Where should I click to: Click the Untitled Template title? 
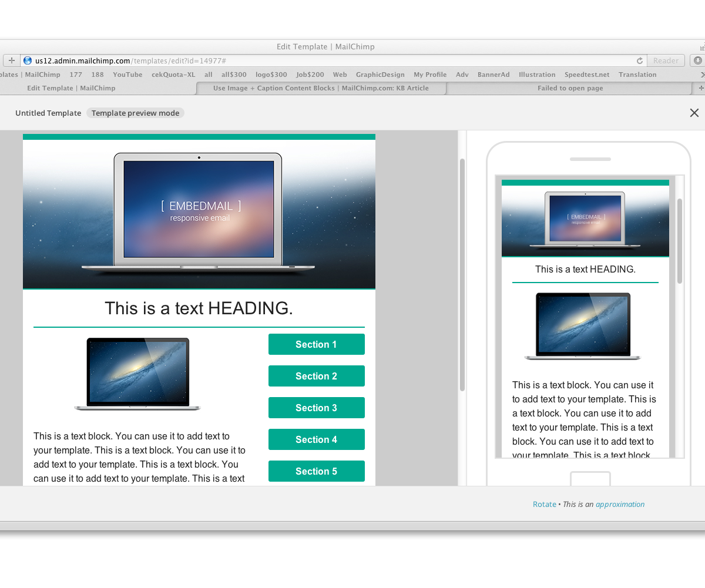point(48,113)
